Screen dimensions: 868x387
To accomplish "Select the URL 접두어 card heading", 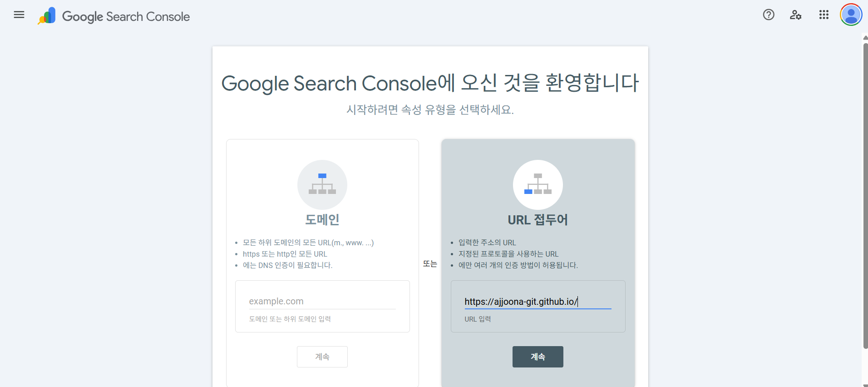I will click(538, 220).
